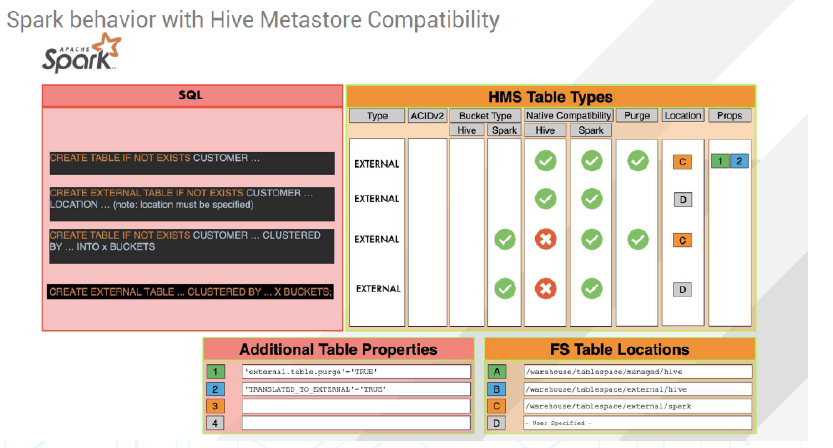Screen dimensions: 833x448
Task: Click the orange C badge in first row
Action: coord(683,161)
